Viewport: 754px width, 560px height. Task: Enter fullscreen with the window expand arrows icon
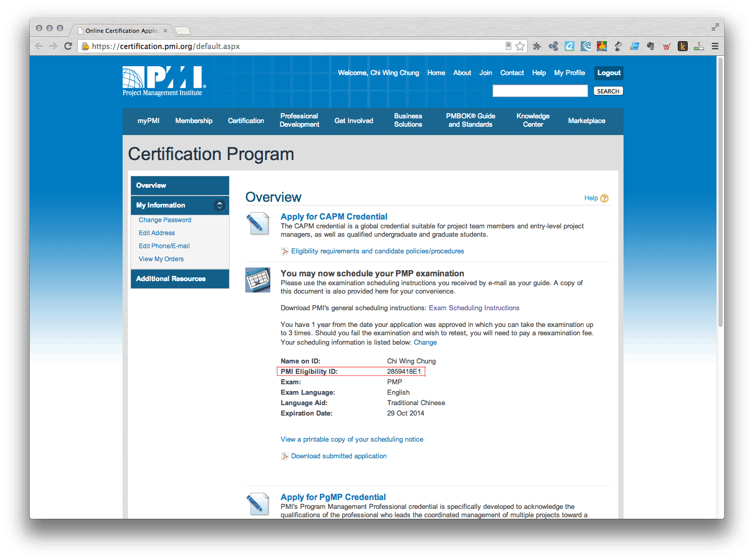click(x=715, y=27)
